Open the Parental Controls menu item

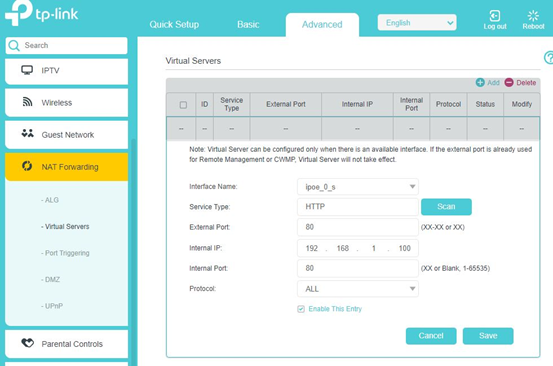[67, 344]
